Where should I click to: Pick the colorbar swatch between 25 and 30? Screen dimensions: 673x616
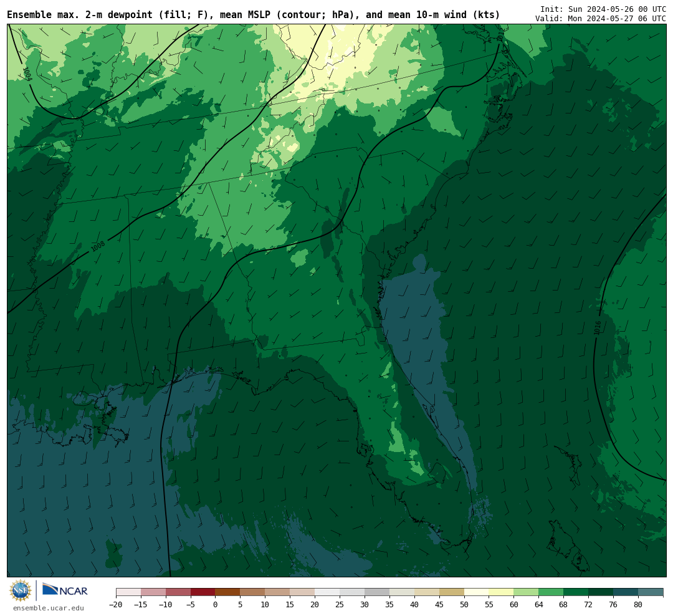point(352,592)
